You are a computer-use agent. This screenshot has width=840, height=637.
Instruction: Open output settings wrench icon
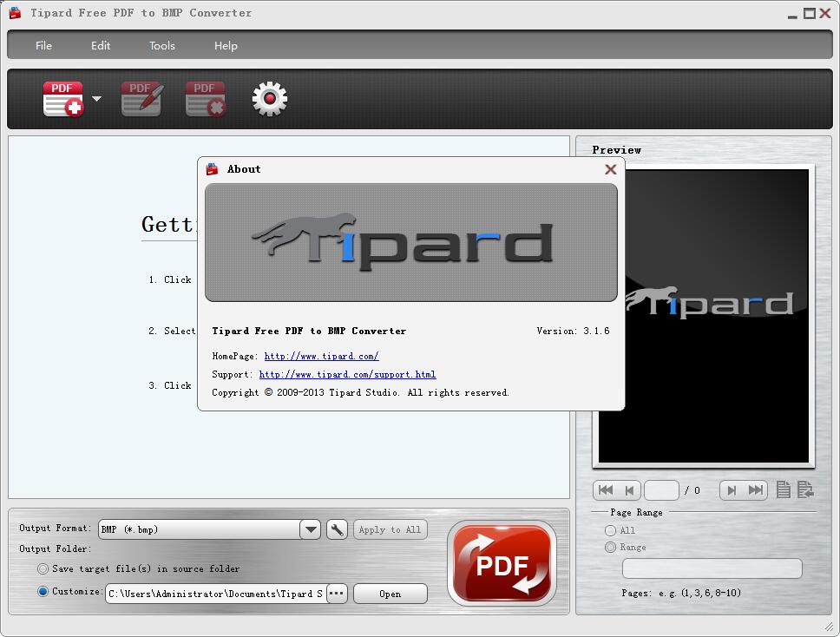point(337,529)
